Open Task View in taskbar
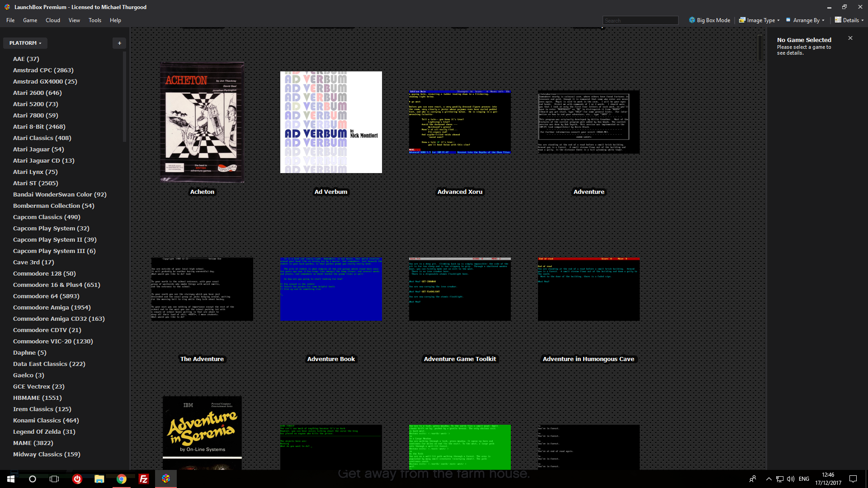This screenshot has width=868, height=488. tap(54, 479)
